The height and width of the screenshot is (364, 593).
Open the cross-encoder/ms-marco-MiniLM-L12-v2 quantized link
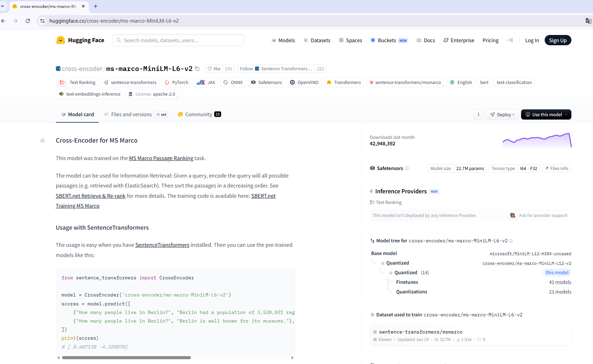click(x=527, y=263)
